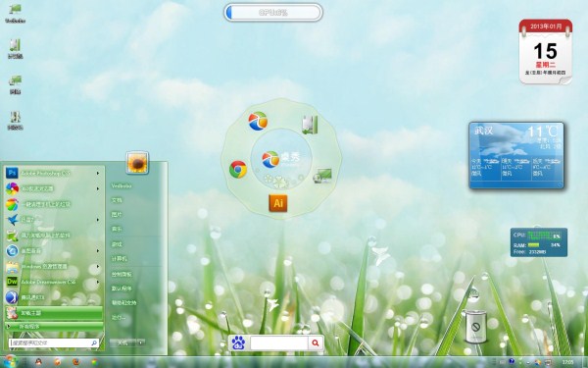The height and width of the screenshot is (368, 588).
Task: Click inside the Baidu search text box
Action: pyautogui.click(x=279, y=342)
